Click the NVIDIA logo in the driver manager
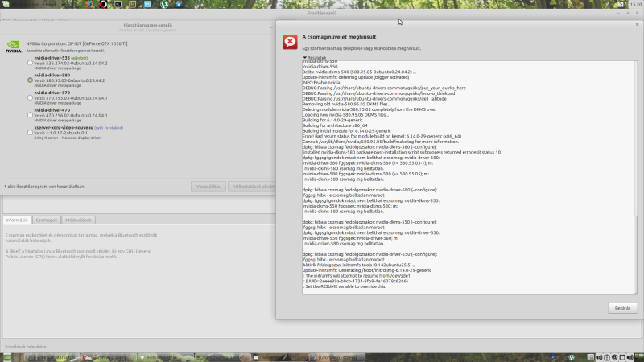 click(13, 47)
